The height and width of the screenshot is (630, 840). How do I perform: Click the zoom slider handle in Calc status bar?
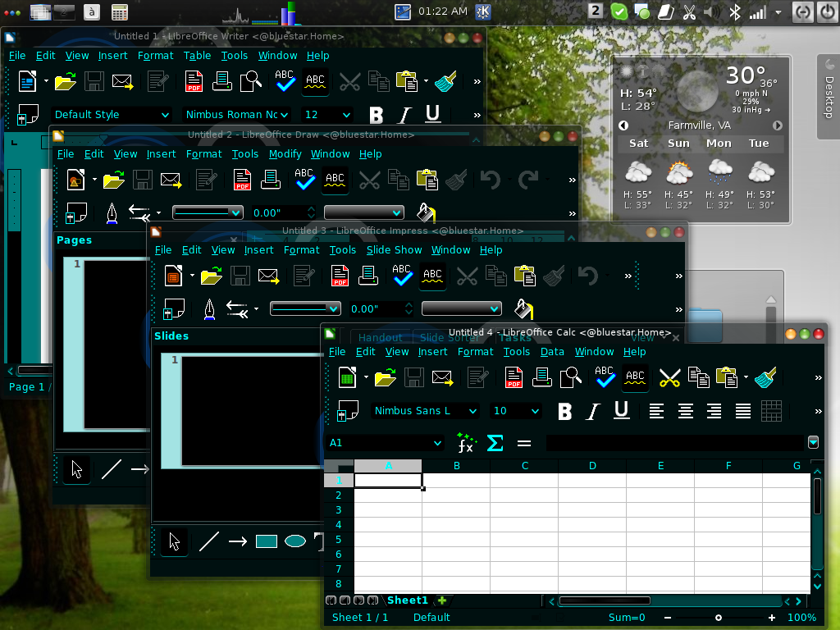click(719, 618)
